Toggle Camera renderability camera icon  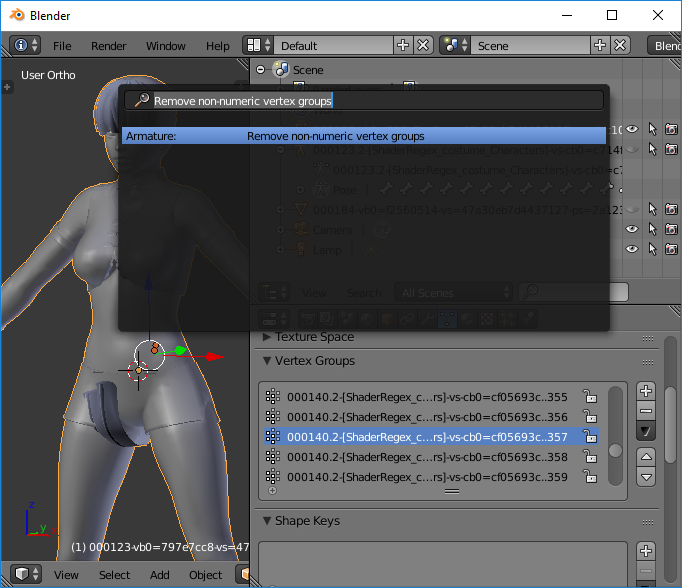(x=672, y=229)
